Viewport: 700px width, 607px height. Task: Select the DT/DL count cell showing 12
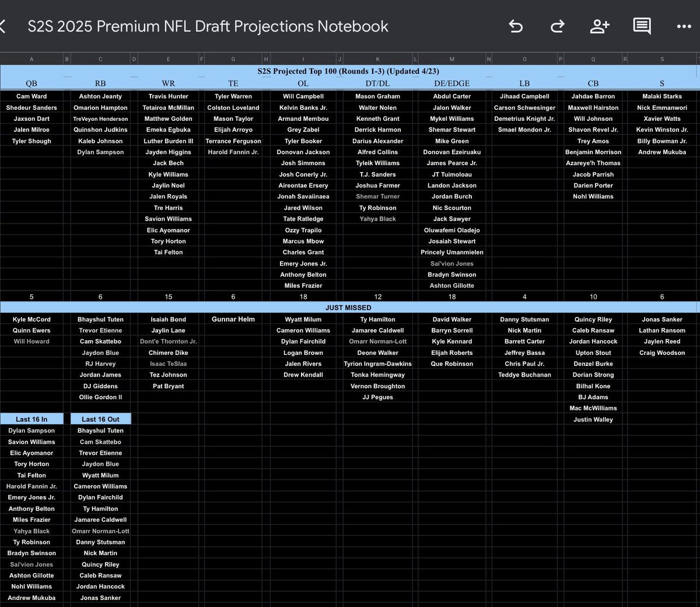click(x=378, y=296)
